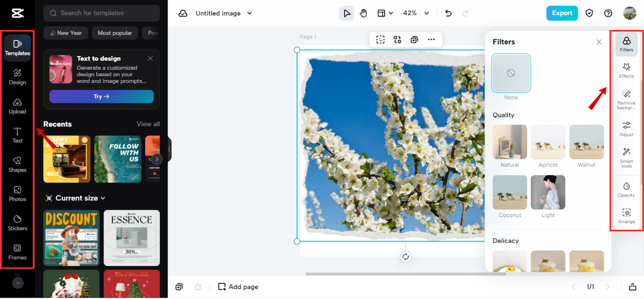This screenshot has width=644, height=299.
Task: Dismiss the Text to design card
Action: 150,58
